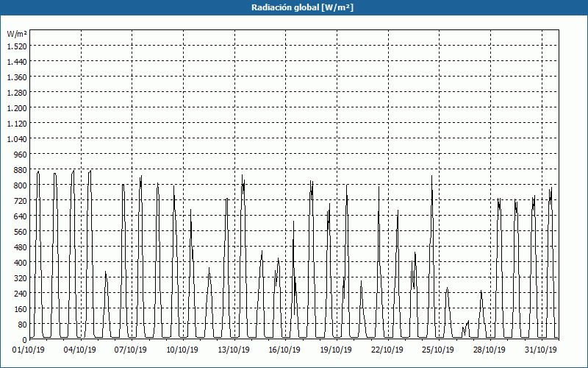Click the y-axis value '1.120'

point(17,124)
